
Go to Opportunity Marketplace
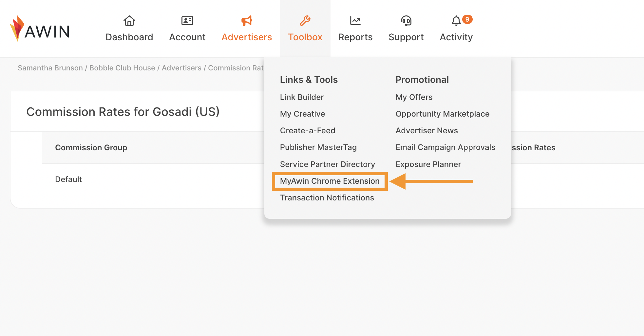click(443, 114)
